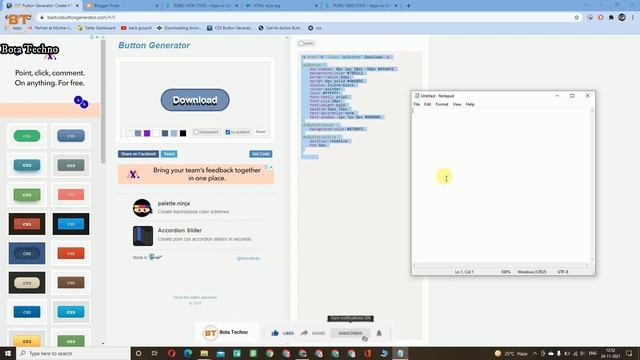Viewport: 640px width, 360px height.
Task: Open File Explorer from taskbar
Action: tap(204, 353)
